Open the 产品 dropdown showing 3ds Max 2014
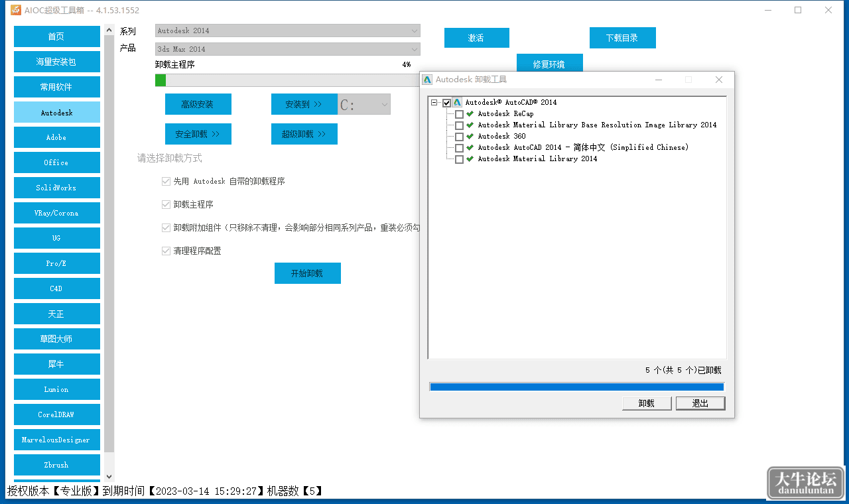Screen dimensions: 849x504 tap(288, 49)
